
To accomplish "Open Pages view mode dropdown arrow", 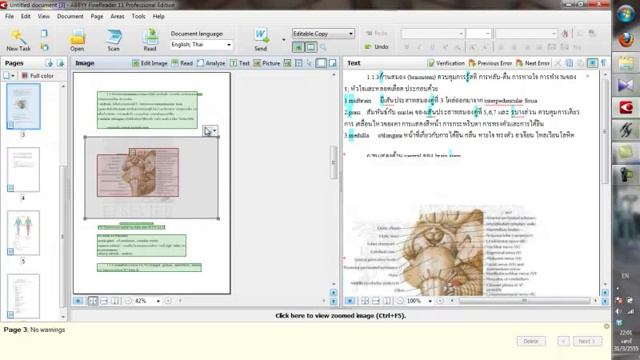I will pos(13,76).
